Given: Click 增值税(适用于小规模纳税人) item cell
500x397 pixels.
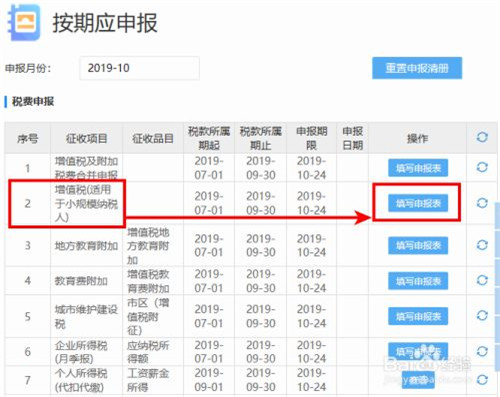Looking at the screenshot, I should [x=86, y=203].
